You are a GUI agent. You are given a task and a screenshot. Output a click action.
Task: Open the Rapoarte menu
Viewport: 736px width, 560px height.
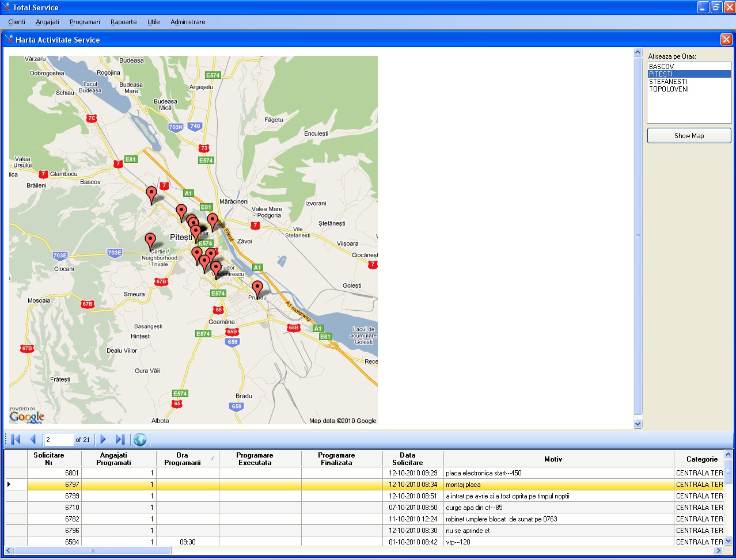pyautogui.click(x=124, y=22)
